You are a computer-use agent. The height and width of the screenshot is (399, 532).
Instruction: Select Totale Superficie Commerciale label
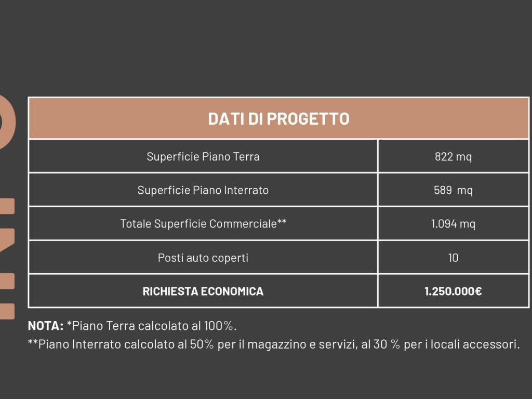pyautogui.click(x=203, y=224)
